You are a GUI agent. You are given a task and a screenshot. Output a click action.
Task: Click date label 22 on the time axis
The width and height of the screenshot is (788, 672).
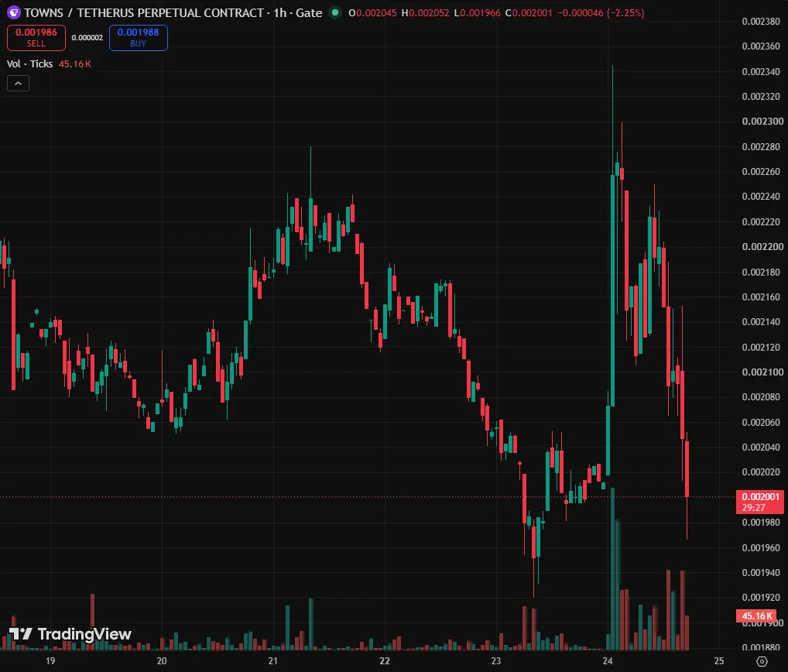(385, 661)
